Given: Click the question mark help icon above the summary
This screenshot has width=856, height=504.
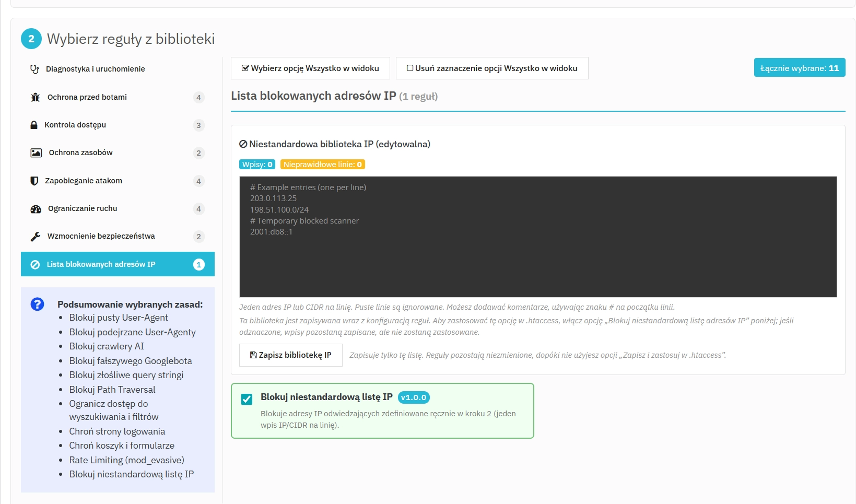Looking at the screenshot, I should click(37, 304).
